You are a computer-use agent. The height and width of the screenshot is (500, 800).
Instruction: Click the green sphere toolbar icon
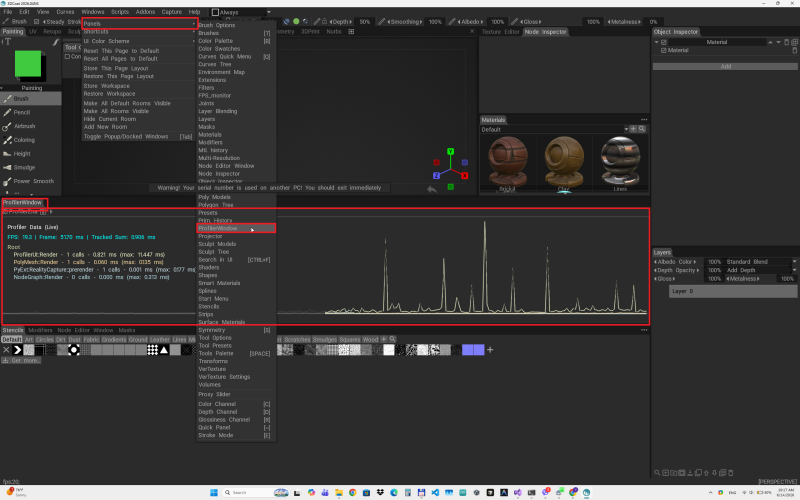coord(296,21)
